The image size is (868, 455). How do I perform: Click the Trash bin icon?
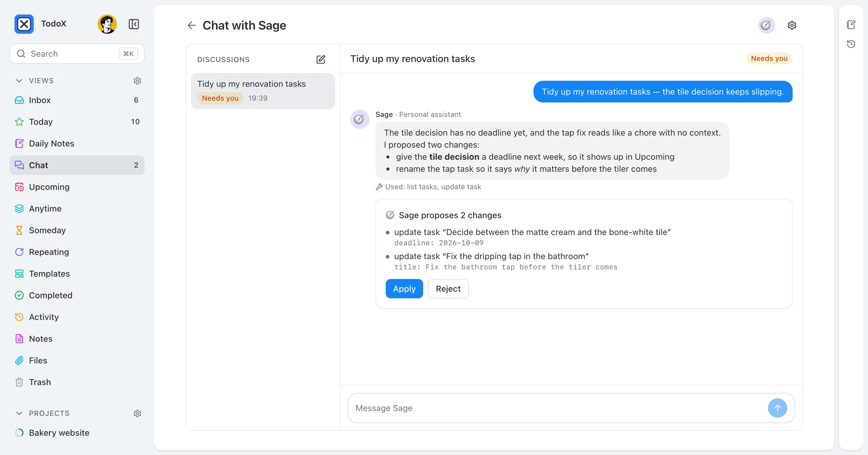point(19,382)
